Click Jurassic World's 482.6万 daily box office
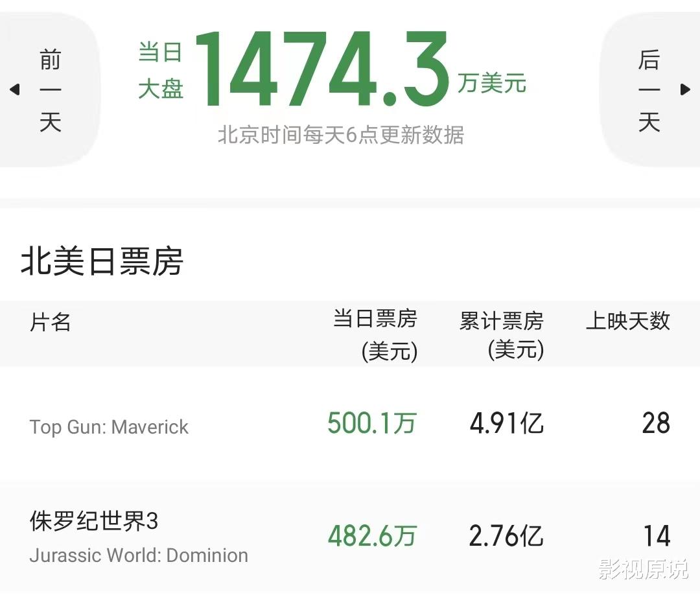Image resolution: width=700 pixels, height=595 pixels. 372,535
